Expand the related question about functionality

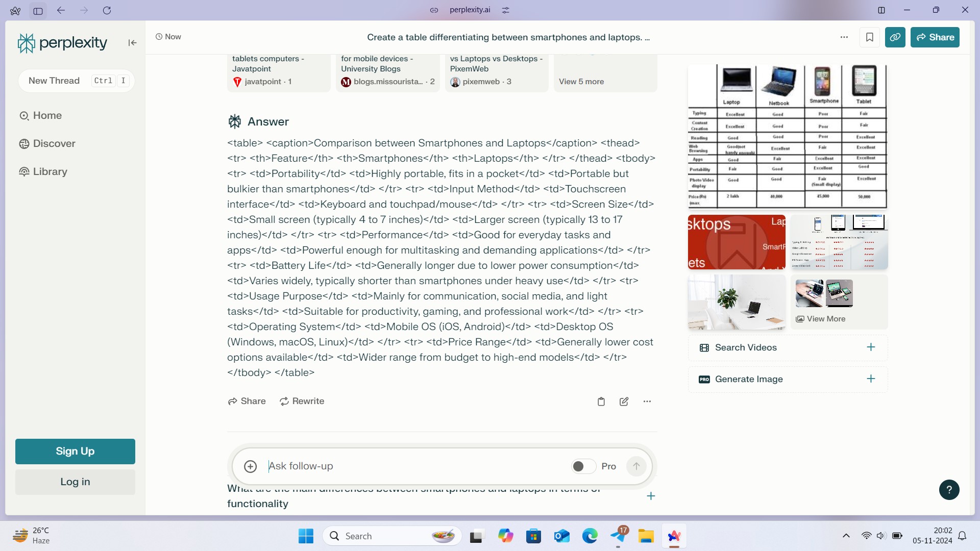tap(651, 496)
